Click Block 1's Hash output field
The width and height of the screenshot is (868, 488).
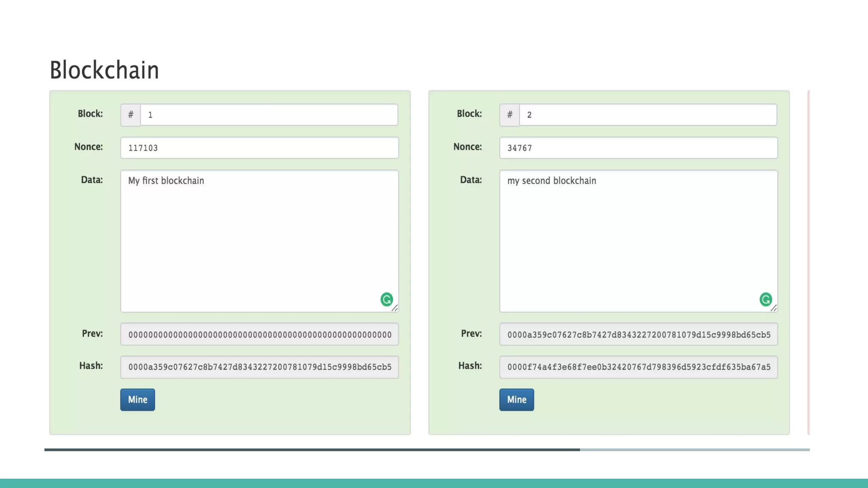(x=259, y=367)
